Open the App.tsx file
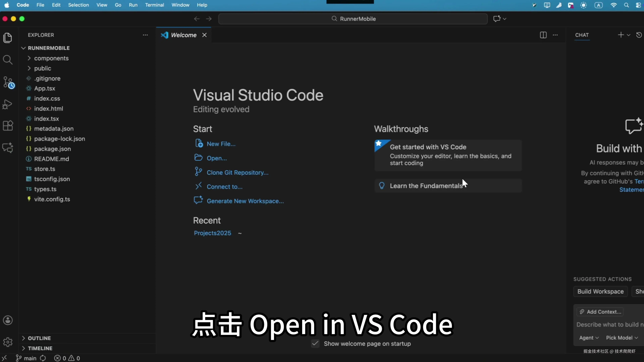The image size is (644, 362). click(44, 88)
